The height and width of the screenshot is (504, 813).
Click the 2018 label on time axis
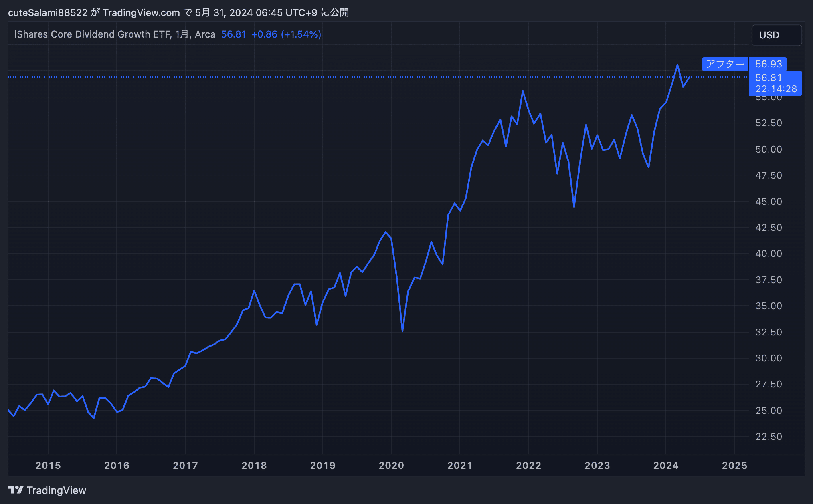254,465
